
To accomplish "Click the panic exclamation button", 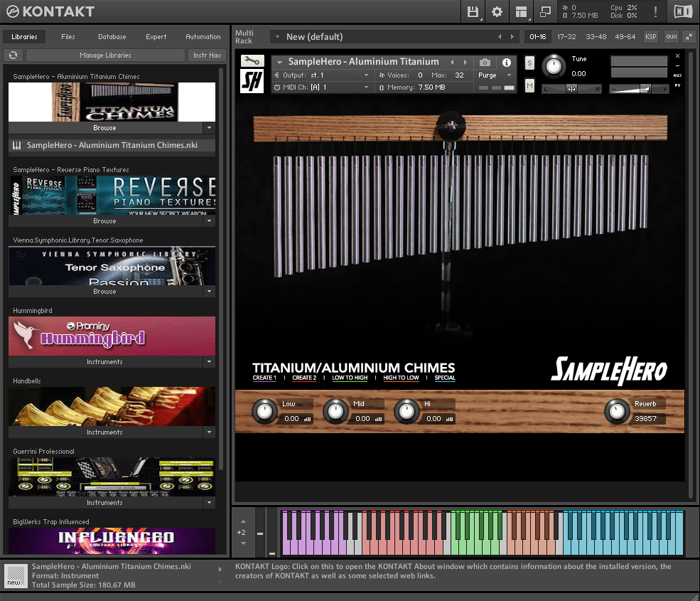I will pos(655,11).
